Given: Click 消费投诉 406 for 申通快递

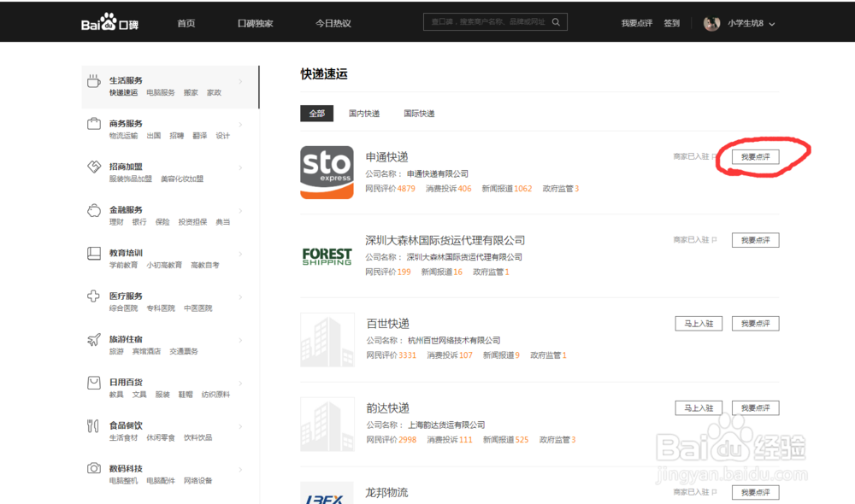Looking at the screenshot, I should point(449,189).
